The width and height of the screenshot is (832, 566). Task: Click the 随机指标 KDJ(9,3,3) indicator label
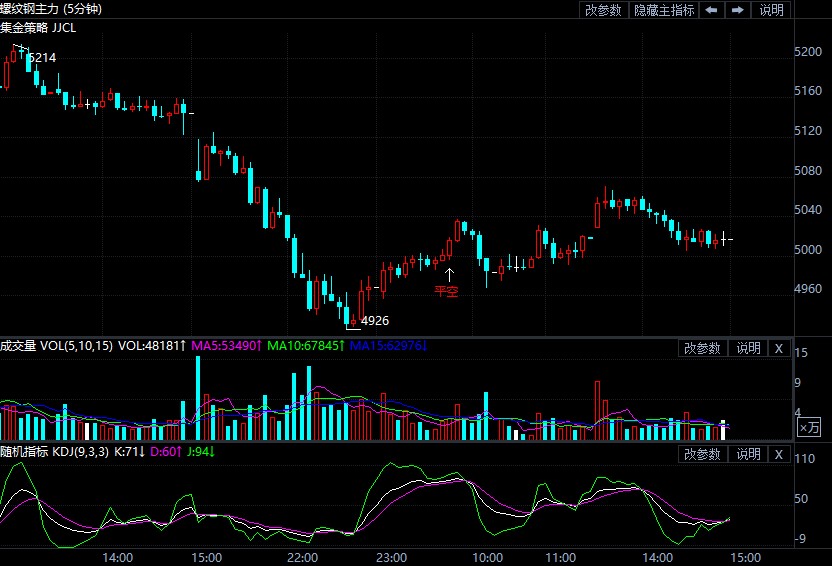54,453
